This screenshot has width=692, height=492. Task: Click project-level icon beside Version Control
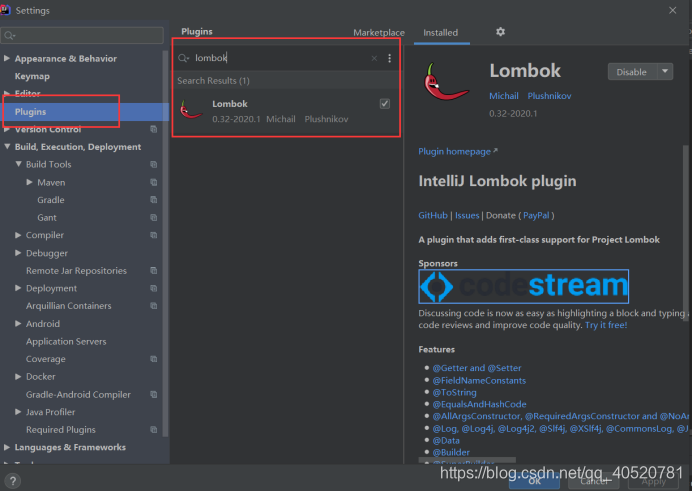pyautogui.click(x=154, y=129)
